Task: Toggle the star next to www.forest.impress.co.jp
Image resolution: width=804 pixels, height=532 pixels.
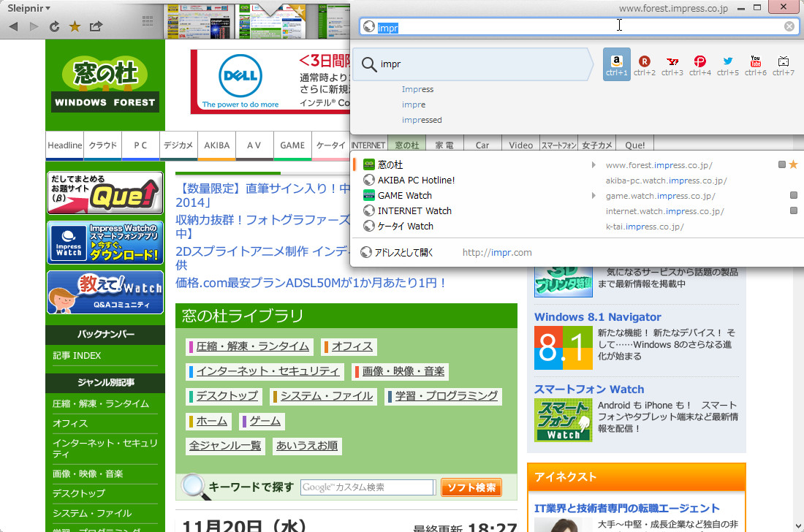Action: point(793,164)
